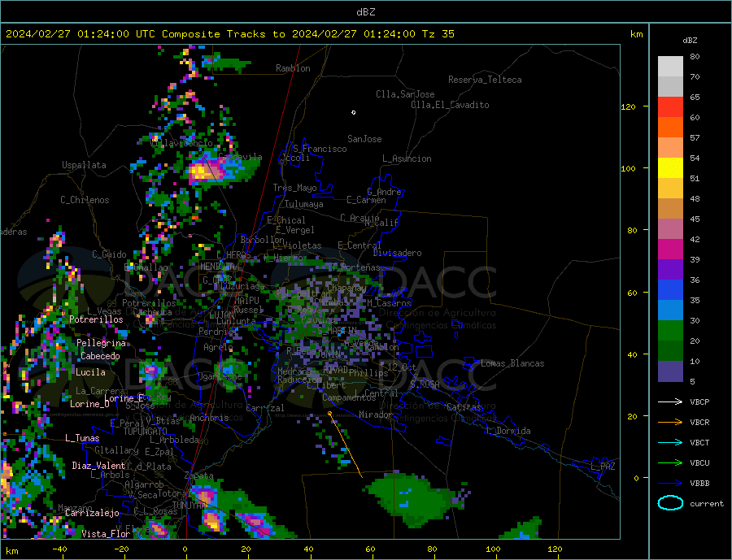Click the '120' tick on the right axis
Image resolution: width=732 pixels, height=560 pixels.
(629, 106)
